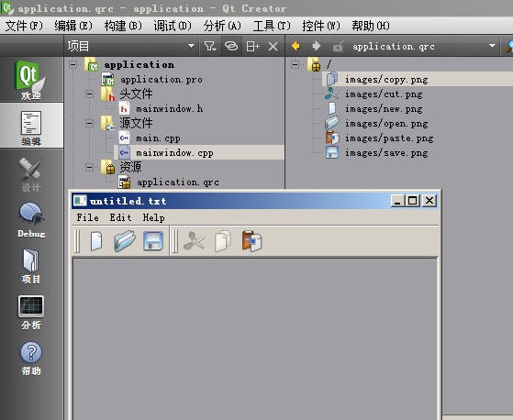Viewport: 513px width, 420px height.
Task: Go forward with the right arrow
Action: click(x=316, y=46)
